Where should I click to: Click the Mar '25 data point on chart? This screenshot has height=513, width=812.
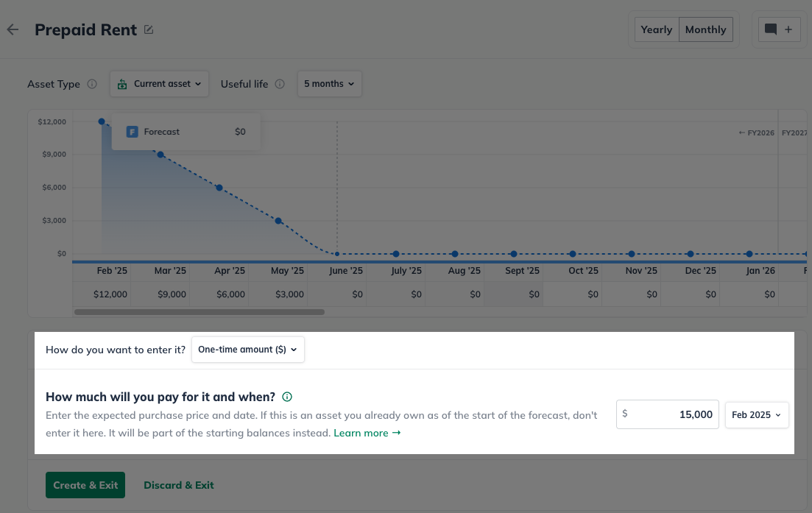[160, 155]
